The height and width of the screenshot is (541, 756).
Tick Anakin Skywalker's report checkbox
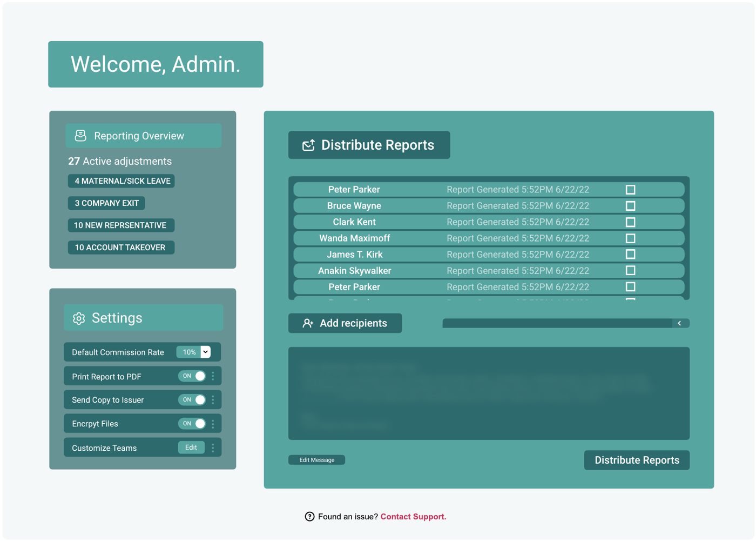[630, 270]
